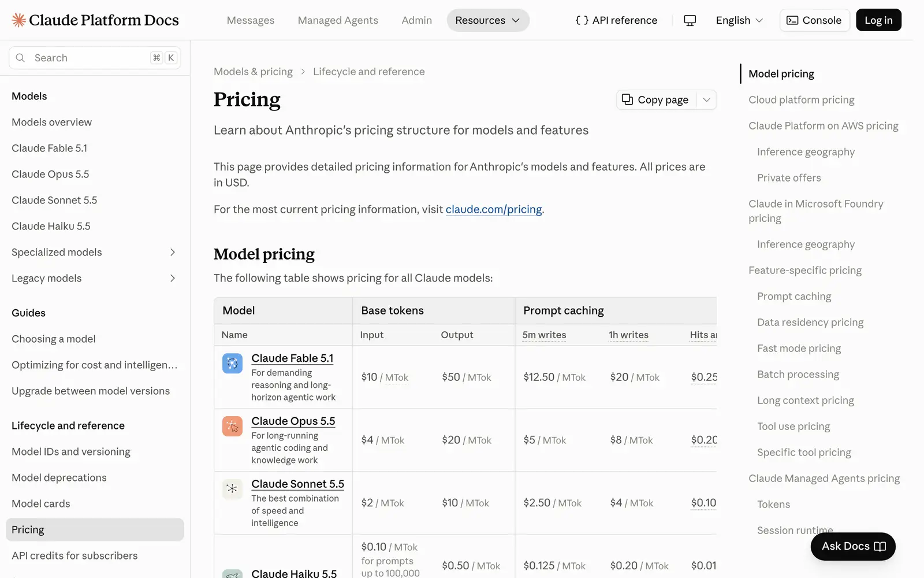Image resolution: width=924 pixels, height=578 pixels.
Task: Click the Lifecycle and reference breadcrumb
Action: coord(369,72)
